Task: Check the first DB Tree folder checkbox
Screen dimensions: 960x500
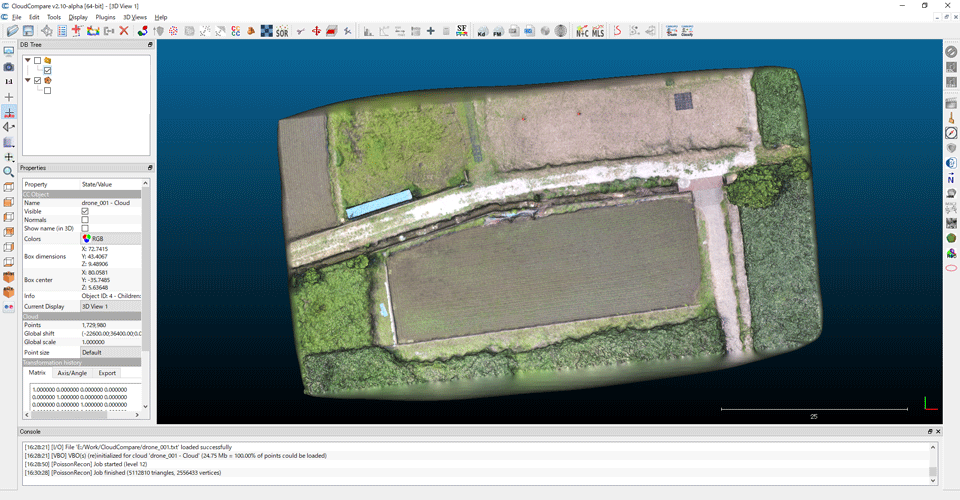Action: coord(37,61)
